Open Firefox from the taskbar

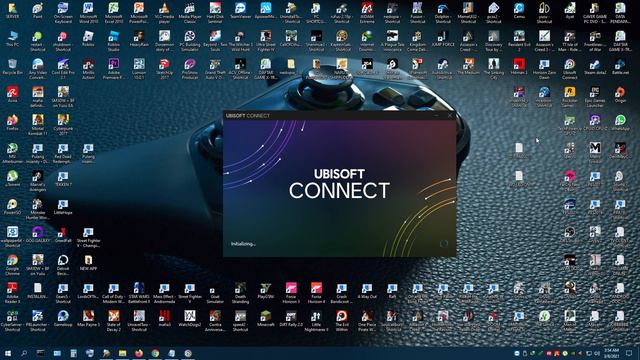139,353
